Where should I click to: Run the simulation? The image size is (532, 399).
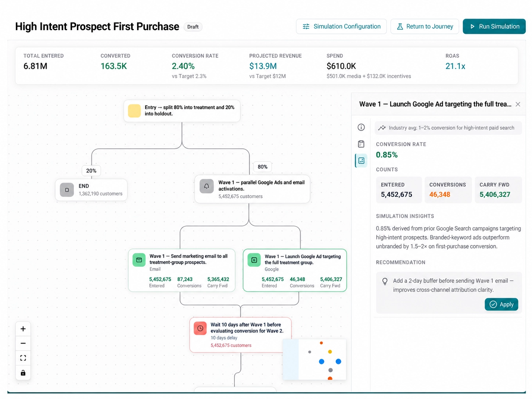pyautogui.click(x=494, y=26)
